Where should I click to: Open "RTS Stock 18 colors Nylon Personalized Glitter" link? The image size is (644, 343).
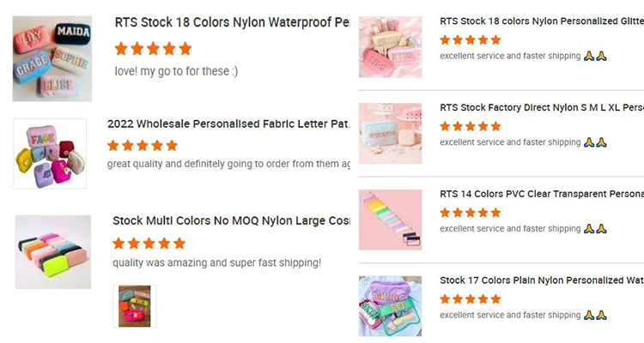541,21
